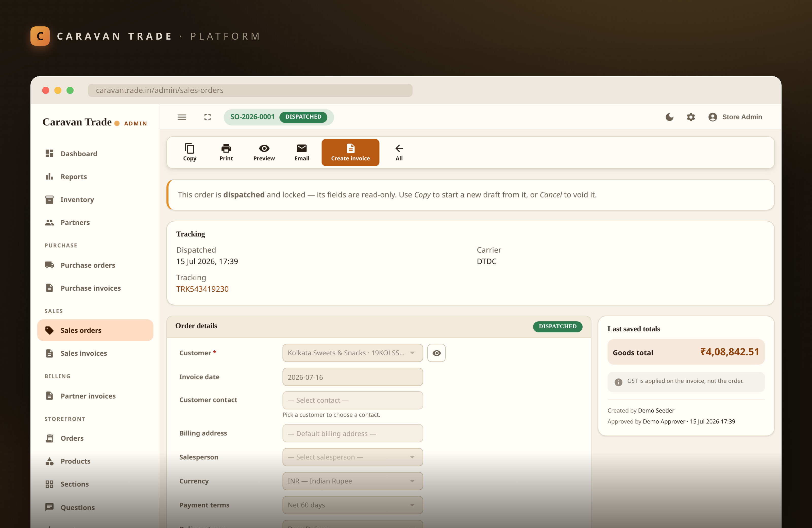Click the storefront Orders receipt icon

click(49, 438)
